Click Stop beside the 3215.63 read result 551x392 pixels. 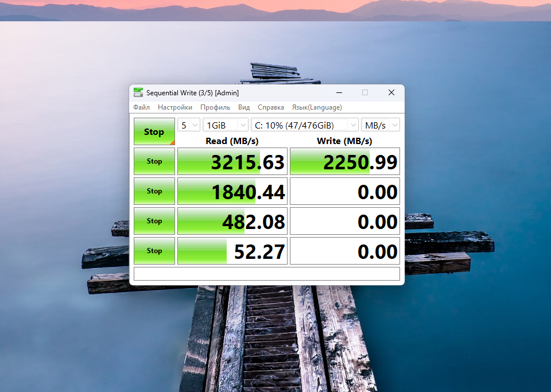[x=154, y=161]
